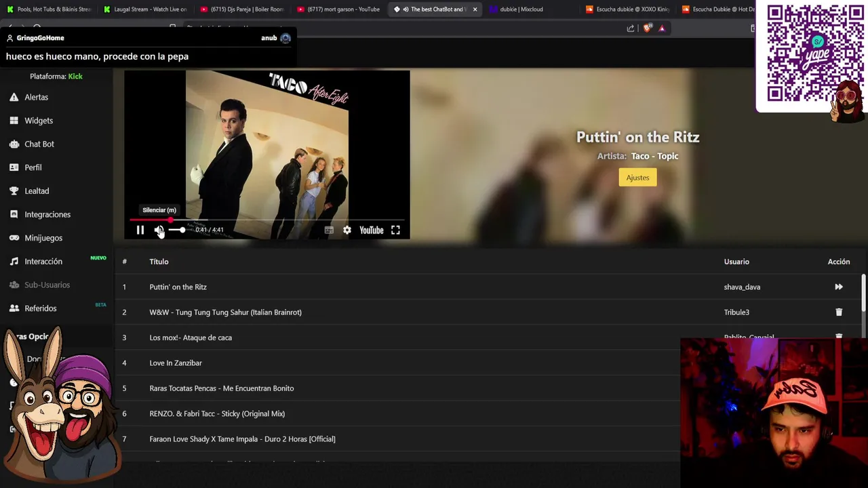Click the Brave rewards triangle icon
868x488 pixels.
coord(662,28)
